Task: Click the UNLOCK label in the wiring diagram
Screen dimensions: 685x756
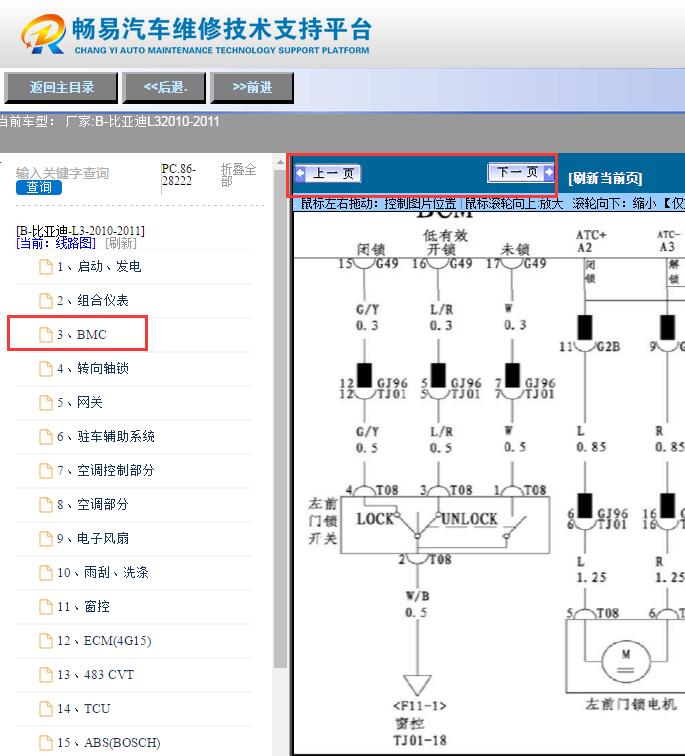Action: click(x=469, y=519)
